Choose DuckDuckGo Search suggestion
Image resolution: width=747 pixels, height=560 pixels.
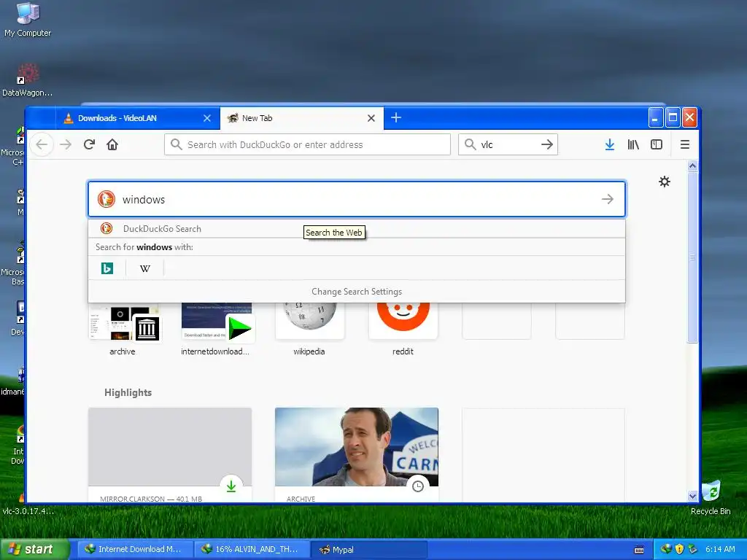coord(356,228)
